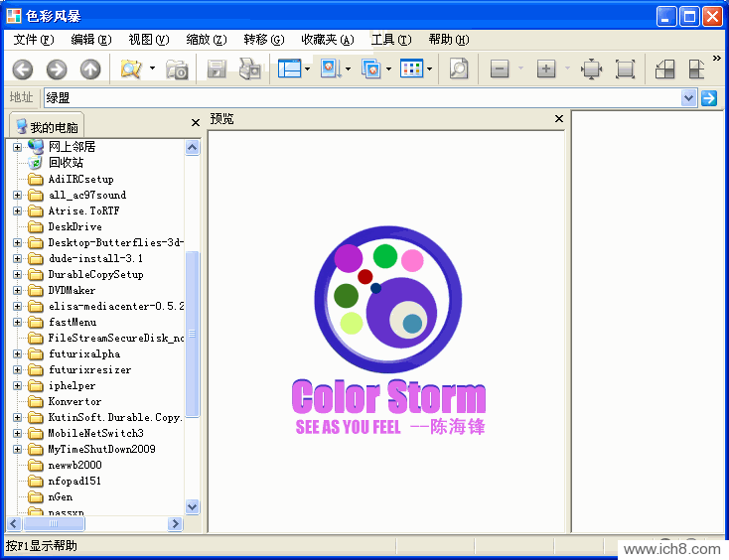Expand the fastMenu folder node
The height and width of the screenshot is (560, 729).
pyautogui.click(x=17, y=322)
